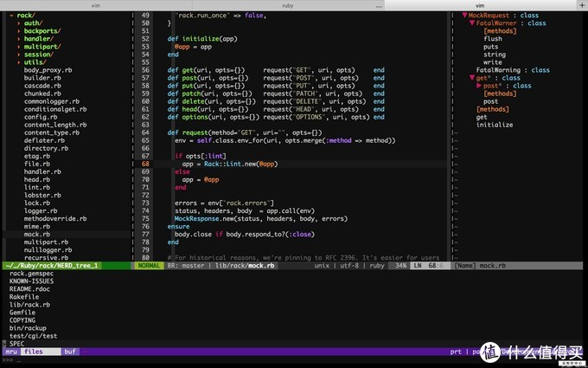Choose test/cgi/test from CtrlP results
The width and height of the screenshot is (588, 368).
click(34, 336)
